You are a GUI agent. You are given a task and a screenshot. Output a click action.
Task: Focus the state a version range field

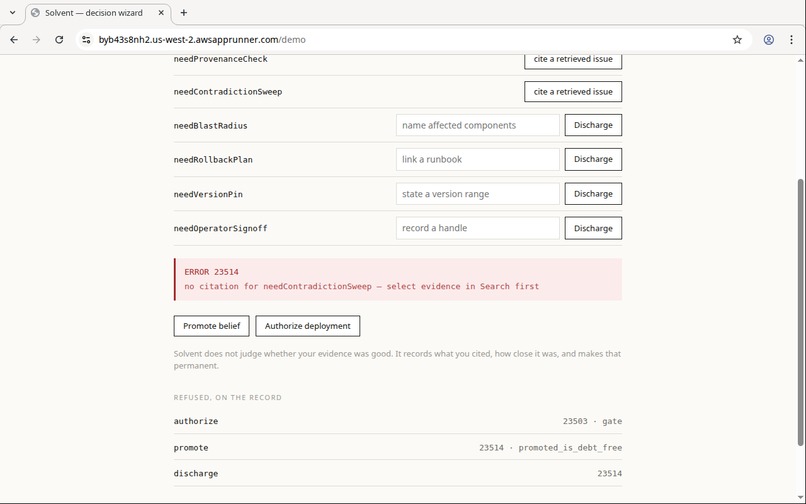click(x=478, y=194)
